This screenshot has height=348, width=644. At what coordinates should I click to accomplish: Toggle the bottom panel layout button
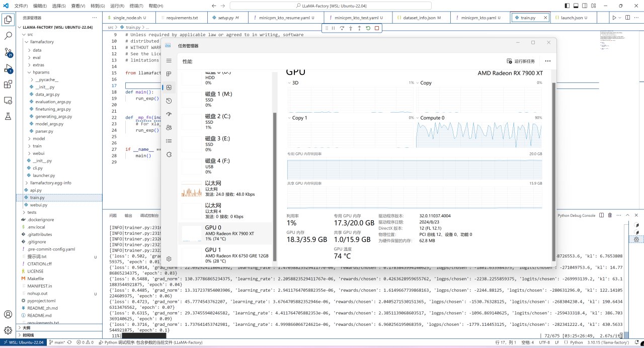click(x=577, y=6)
